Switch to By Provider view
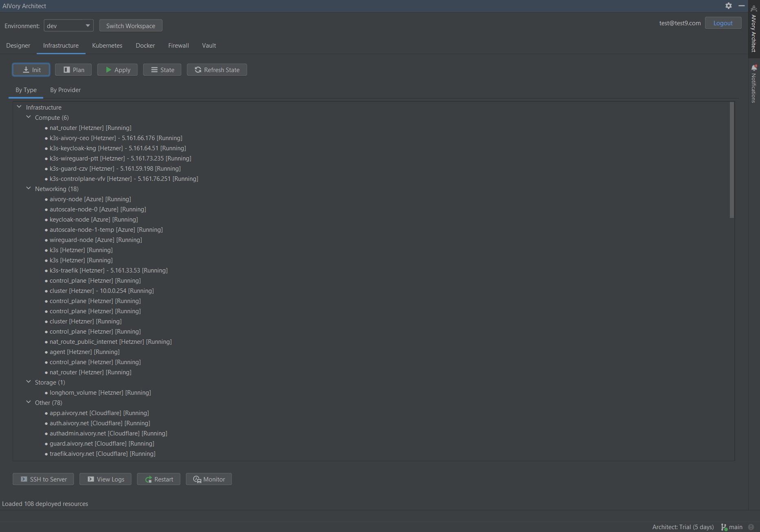The height and width of the screenshot is (532, 760). [x=66, y=90]
